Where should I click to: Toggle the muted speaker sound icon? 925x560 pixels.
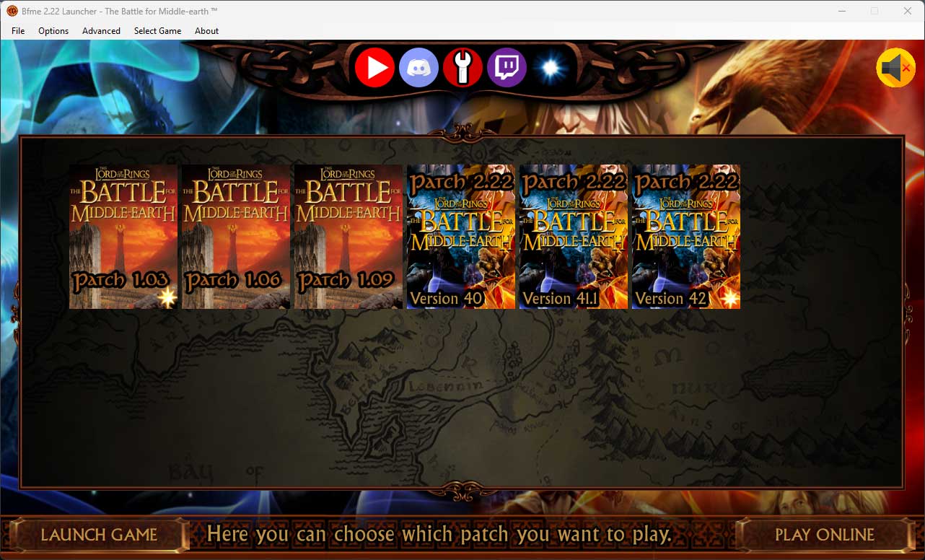point(895,68)
